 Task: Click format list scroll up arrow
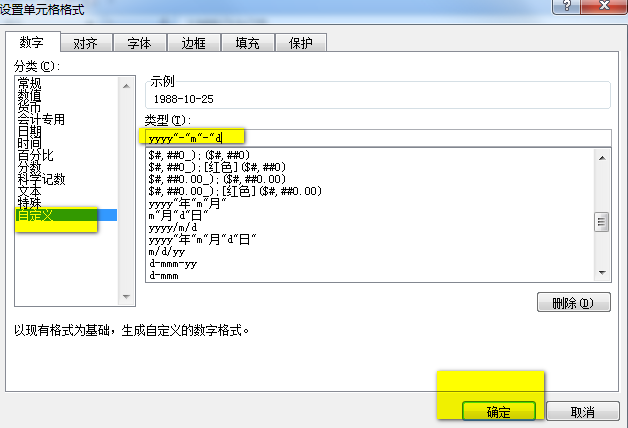[x=602, y=158]
